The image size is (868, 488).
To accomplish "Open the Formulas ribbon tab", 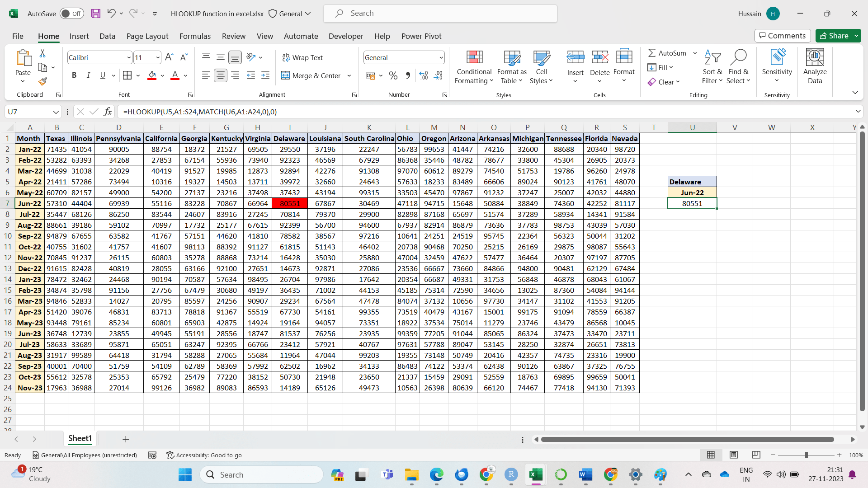I will click(x=195, y=36).
